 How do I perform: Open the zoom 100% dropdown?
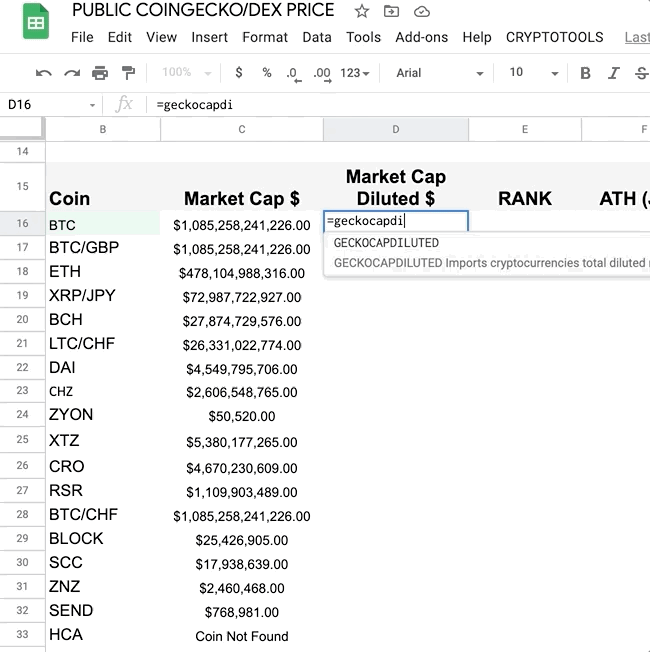(x=187, y=73)
